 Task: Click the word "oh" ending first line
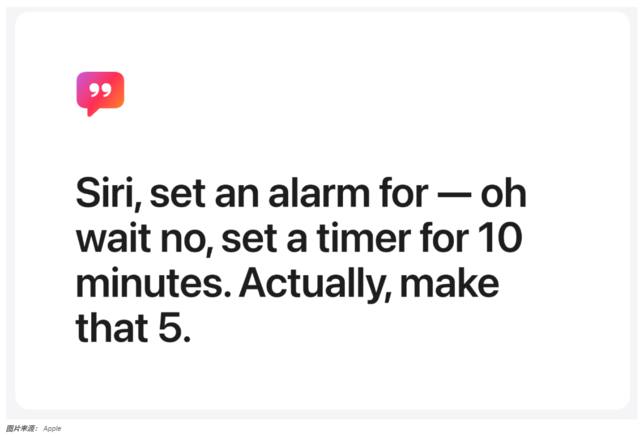(503, 193)
